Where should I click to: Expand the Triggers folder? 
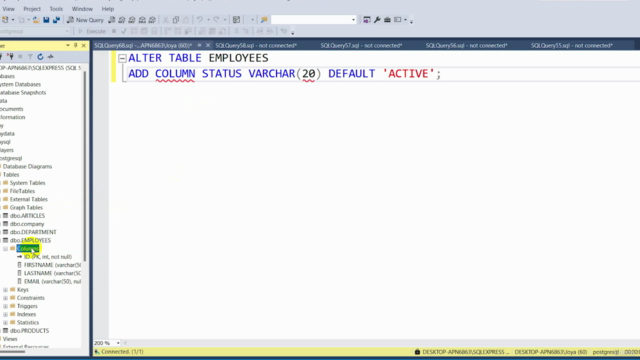5,306
